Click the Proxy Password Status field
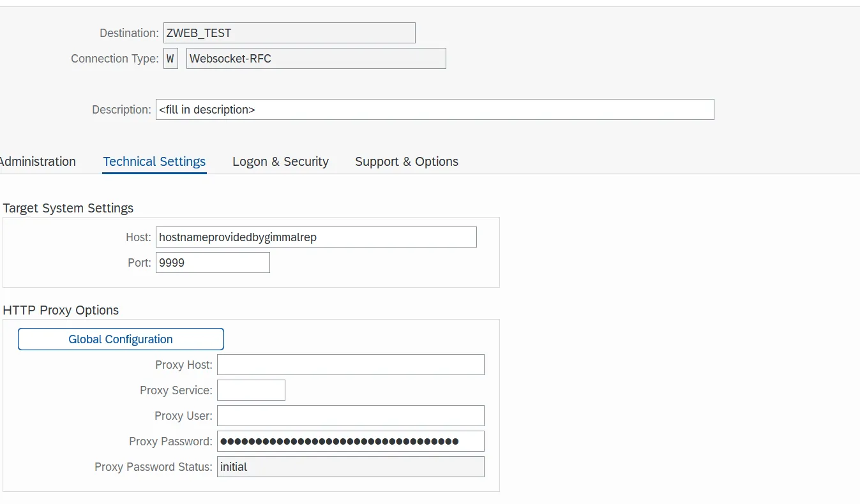 [351, 466]
